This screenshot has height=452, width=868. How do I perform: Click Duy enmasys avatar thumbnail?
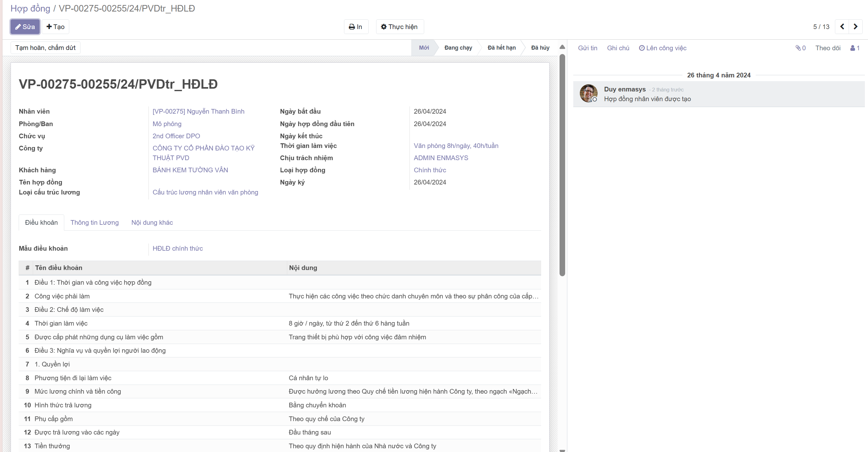tap(588, 93)
